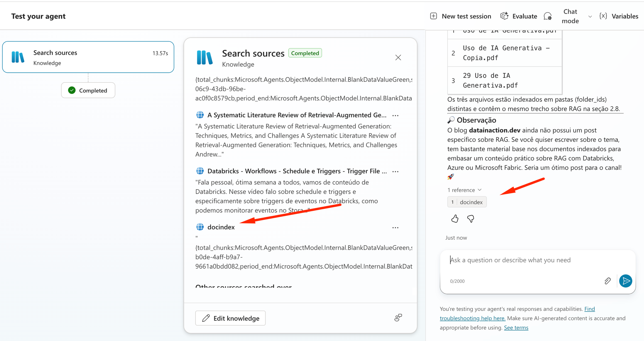Click the globe icon beside docindex source
644x341 pixels.
tap(200, 227)
